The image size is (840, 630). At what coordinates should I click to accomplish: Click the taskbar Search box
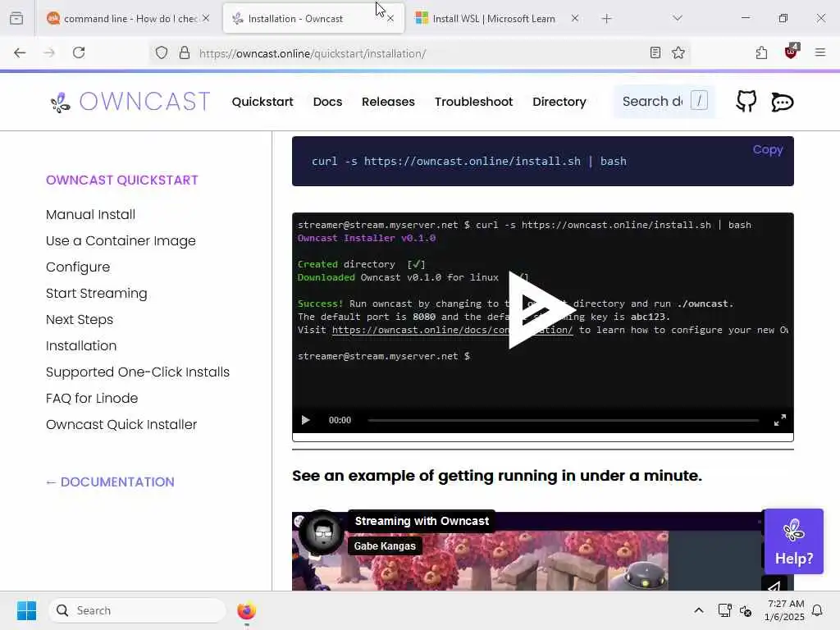[137, 610]
